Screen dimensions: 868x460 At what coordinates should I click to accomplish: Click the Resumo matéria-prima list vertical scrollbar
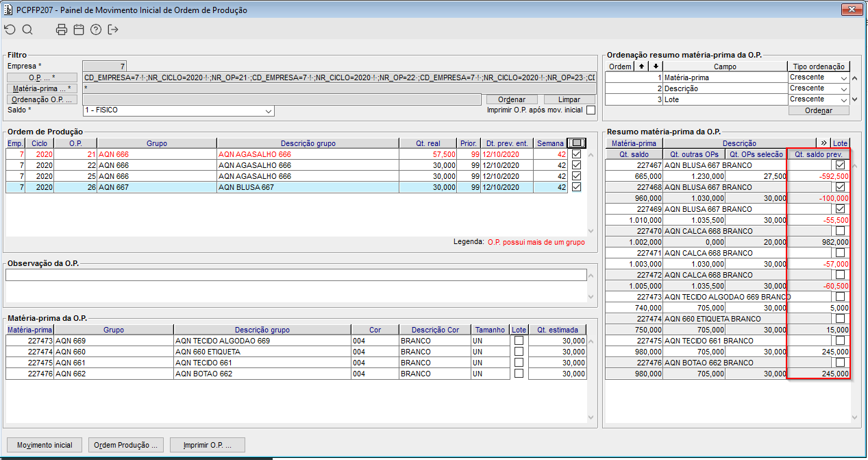(855, 291)
